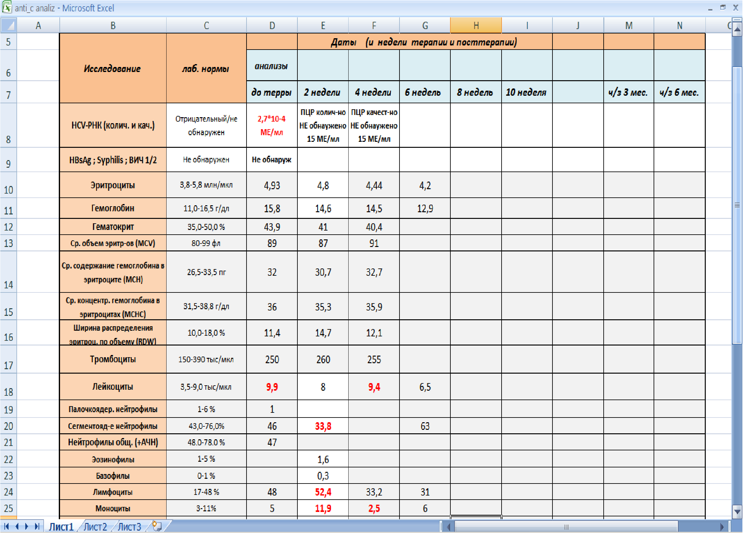This screenshot has width=756, height=547.
Task: Select the red Моноциты value 11,9
Action: coord(323,508)
